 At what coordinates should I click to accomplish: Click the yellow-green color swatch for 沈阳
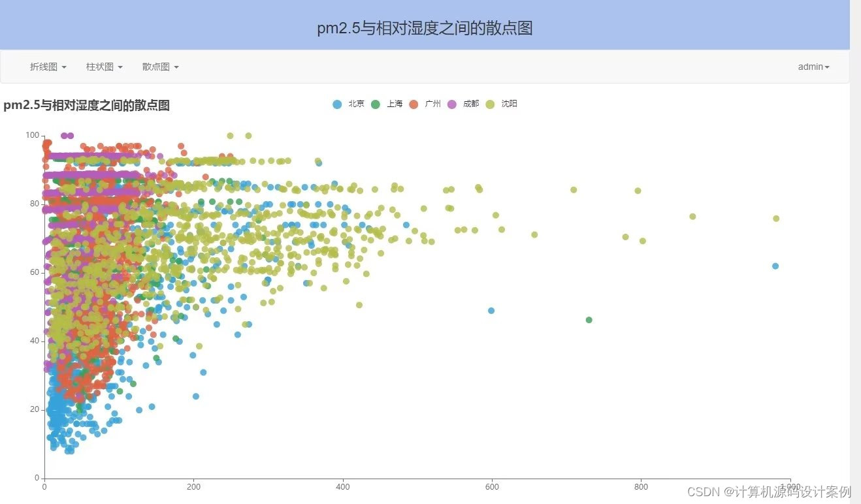click(x=489, y=104)
